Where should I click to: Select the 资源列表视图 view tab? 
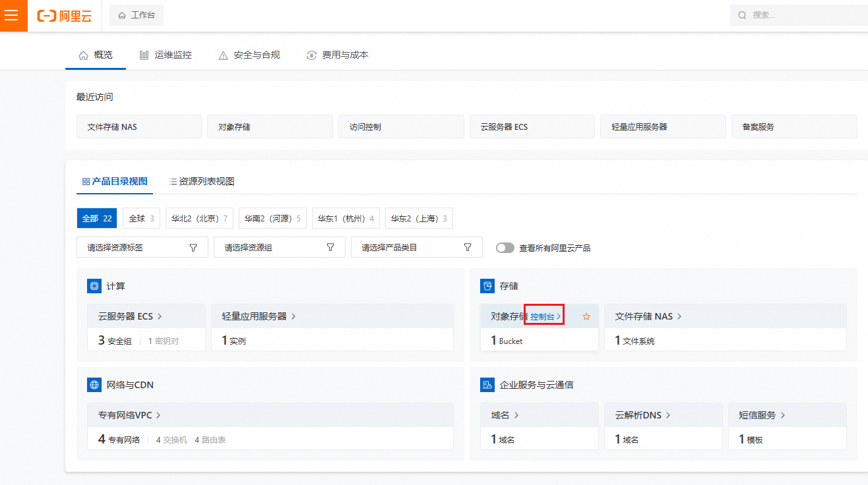coord(202,181)
